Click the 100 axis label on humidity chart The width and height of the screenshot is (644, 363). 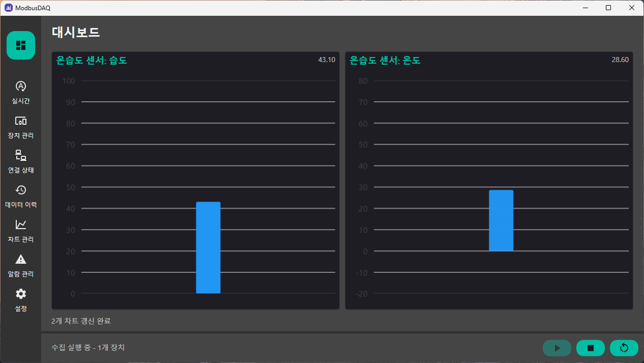pyautogui.click(x=69, y=81)
